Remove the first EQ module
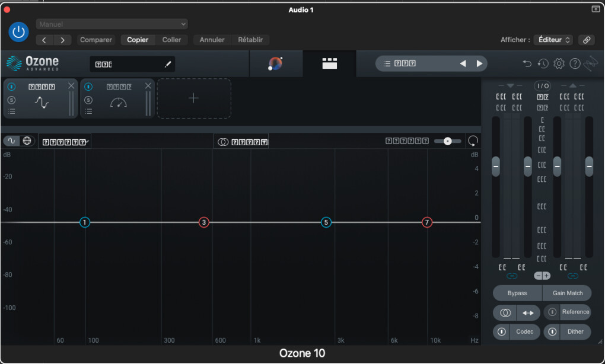This screenshot has height=364, width=605. point(71,85)
